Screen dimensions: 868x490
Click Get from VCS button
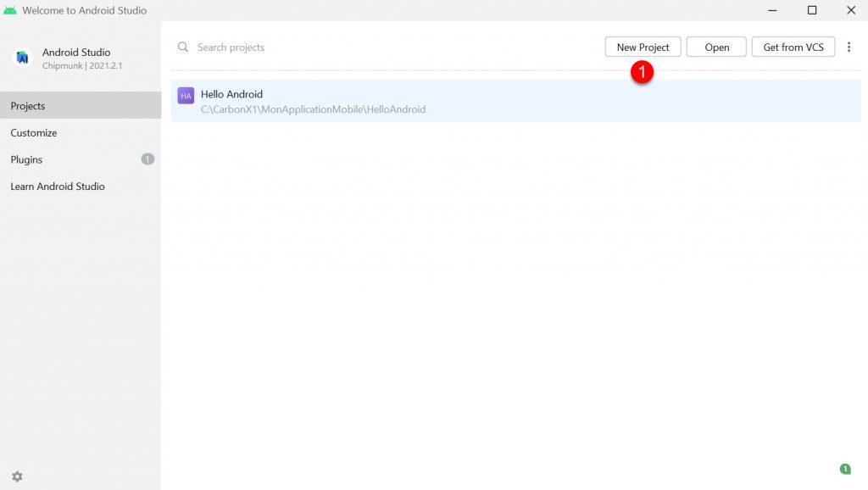point(793,47)
